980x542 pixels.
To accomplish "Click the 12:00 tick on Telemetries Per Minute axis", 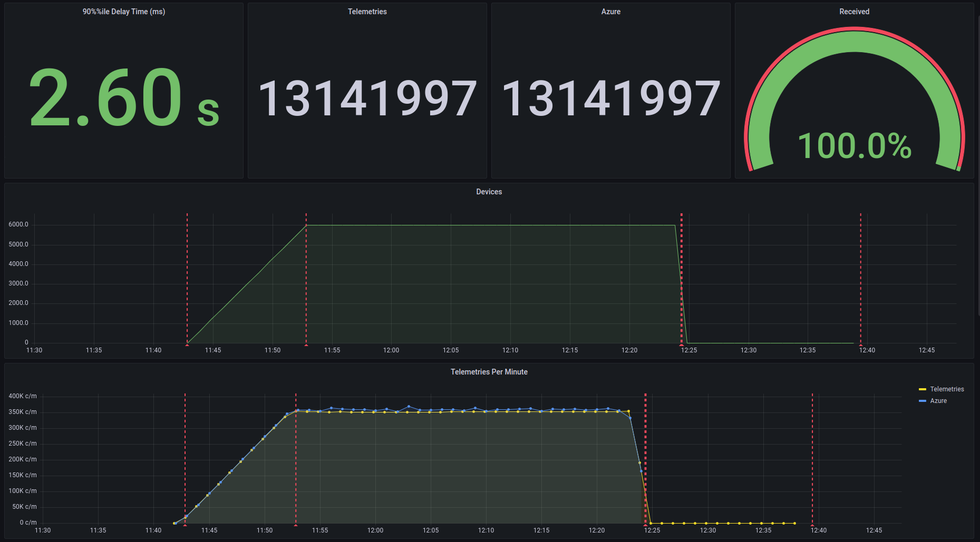I will pos(375,530).
